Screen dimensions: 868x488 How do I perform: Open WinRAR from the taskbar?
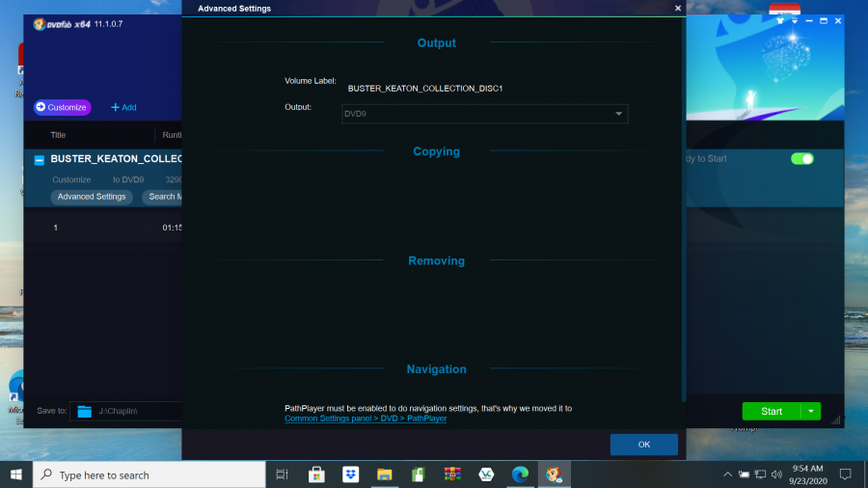coord(452,474)
